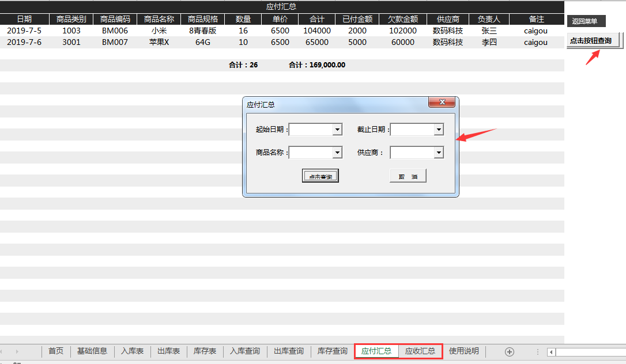
Task: Click the 商品编码 column header
Action: click(x=115, y=19)
